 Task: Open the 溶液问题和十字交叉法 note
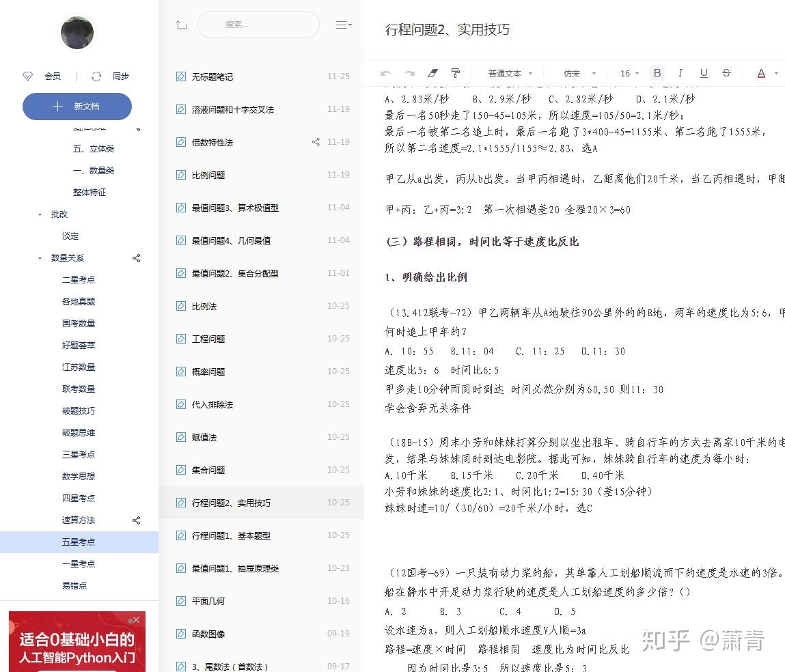[262, 109]
